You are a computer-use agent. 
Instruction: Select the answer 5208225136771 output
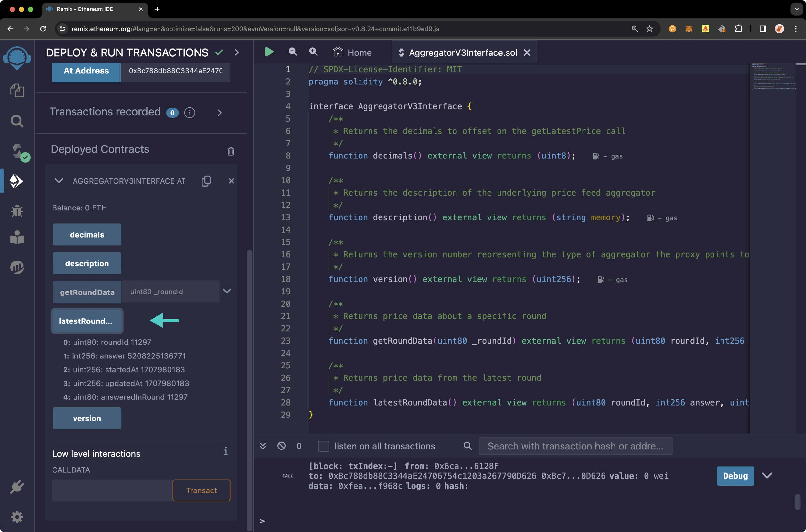click(x=124, y=356)
